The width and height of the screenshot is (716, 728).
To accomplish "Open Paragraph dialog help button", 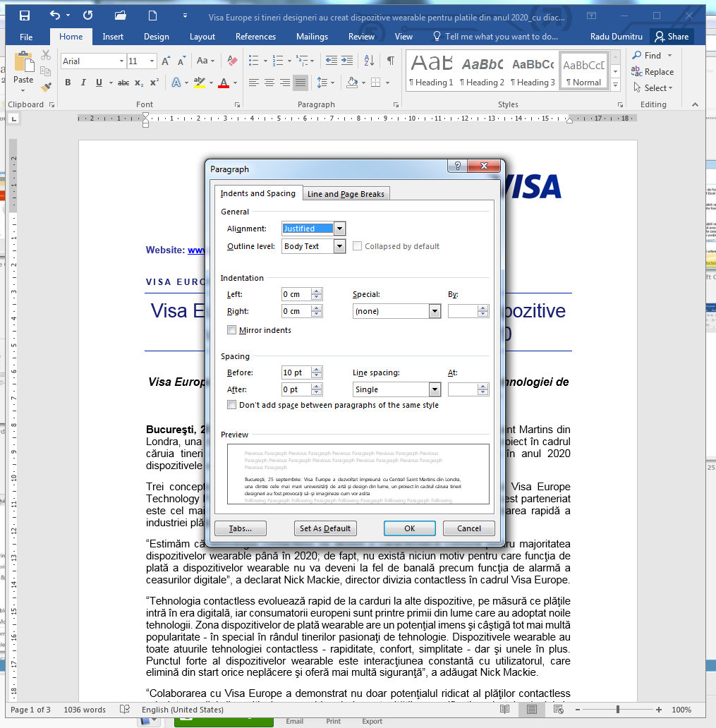I will (457, 166).
